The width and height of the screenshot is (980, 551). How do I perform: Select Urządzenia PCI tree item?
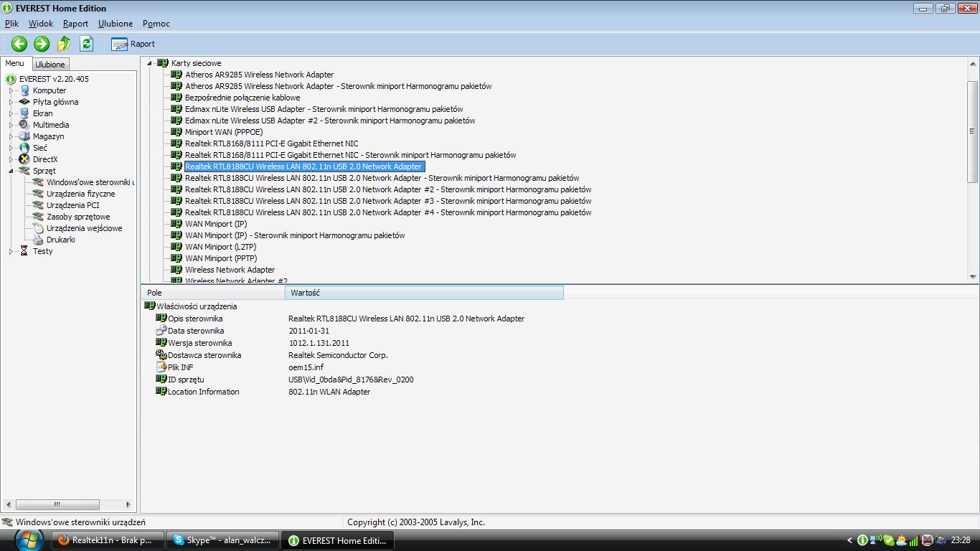point(73,205)
